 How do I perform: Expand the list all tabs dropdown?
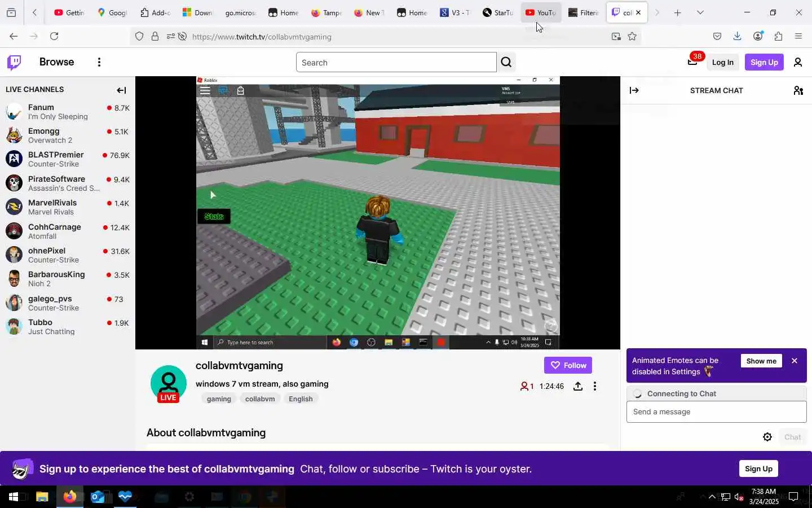[x=700, y=12]
